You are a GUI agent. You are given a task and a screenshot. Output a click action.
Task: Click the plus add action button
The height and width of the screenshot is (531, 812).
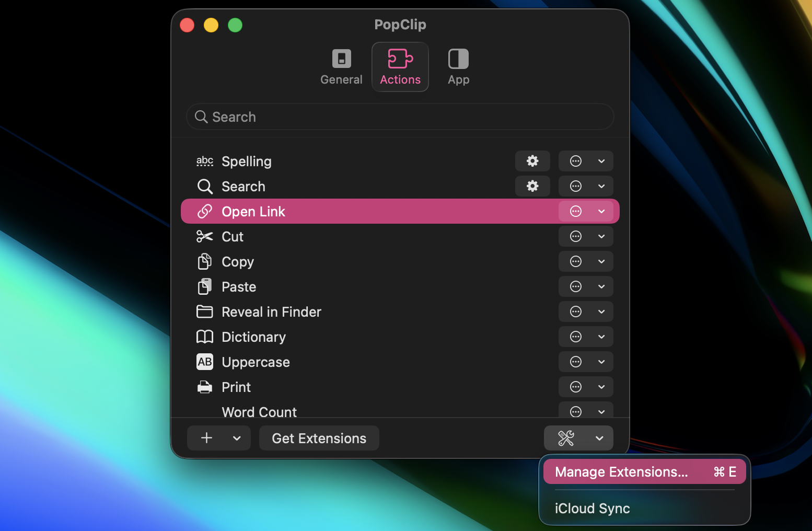tap(207, 438)
